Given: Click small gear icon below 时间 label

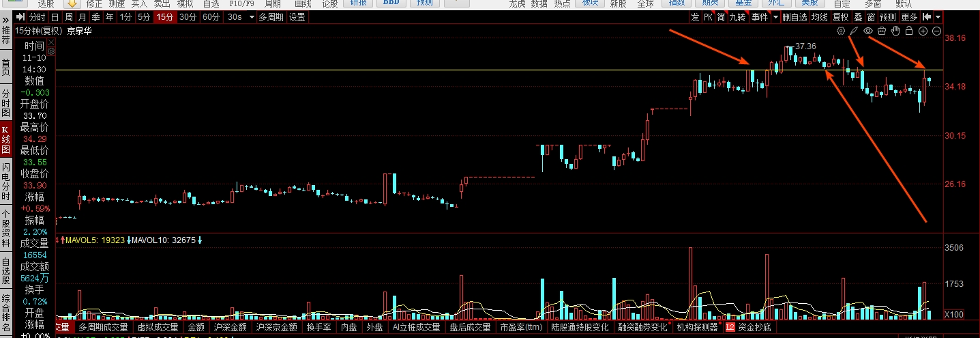Looking at the screenshot, I should 50,51.
